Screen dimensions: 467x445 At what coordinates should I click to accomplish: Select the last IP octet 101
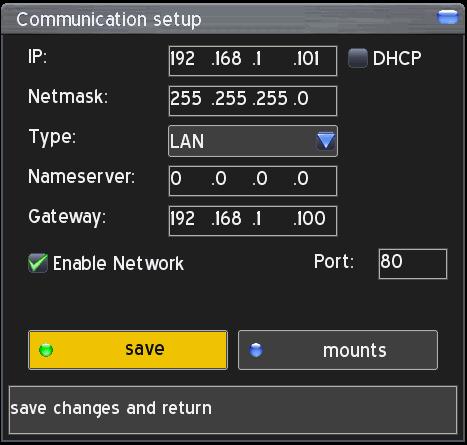click(x=306, y=59)
